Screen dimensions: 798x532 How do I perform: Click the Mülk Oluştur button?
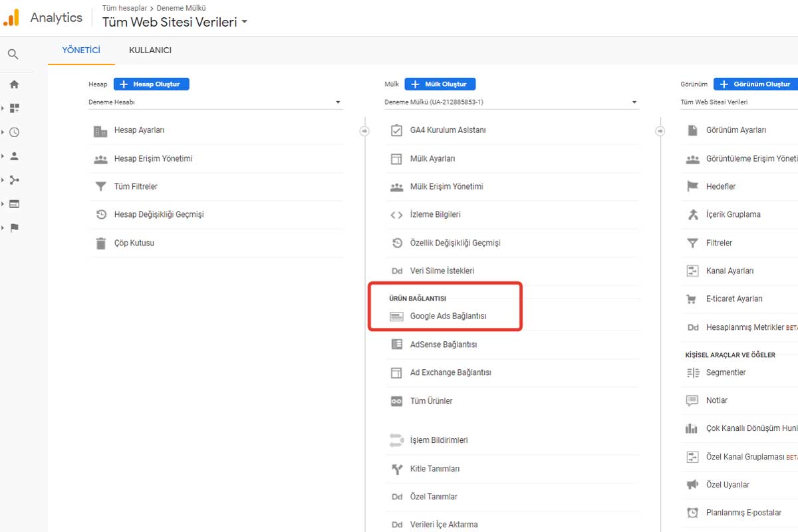(440, 84)
